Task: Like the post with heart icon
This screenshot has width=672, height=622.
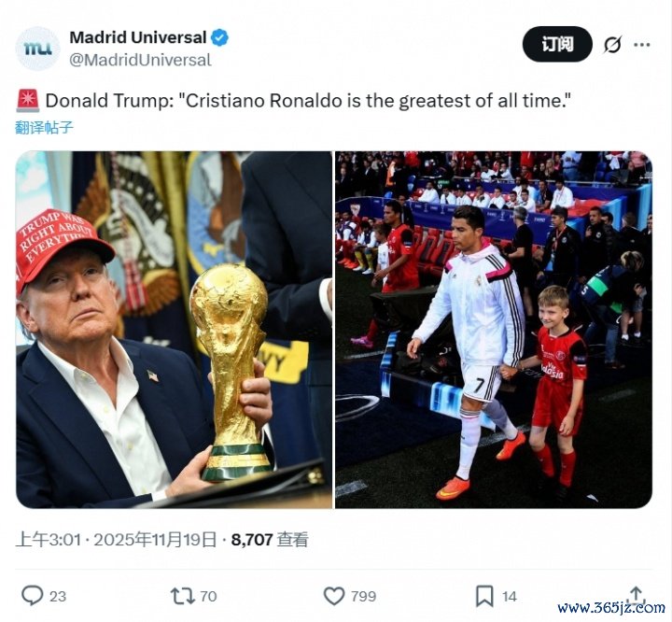Action: pos(334,596)
